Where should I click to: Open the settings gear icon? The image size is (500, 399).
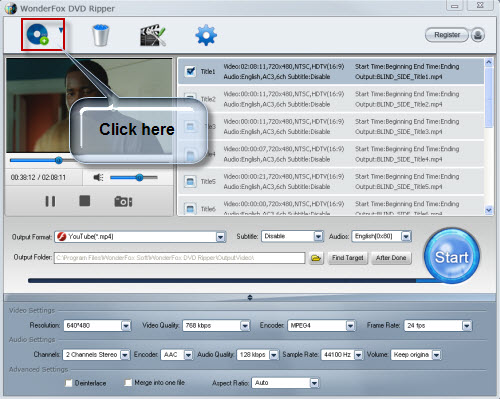pos(206,35)
